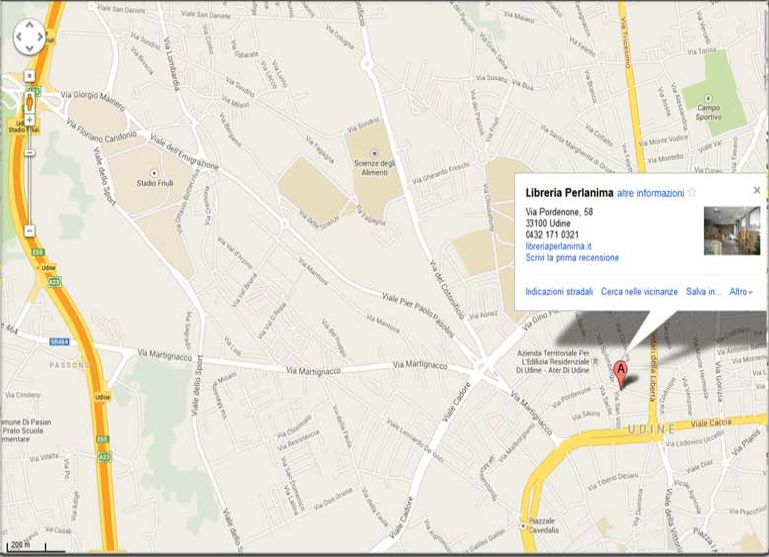Visit libreriaperlanima.it website link
The image size is (769, 557).
(x=558, y=246)
